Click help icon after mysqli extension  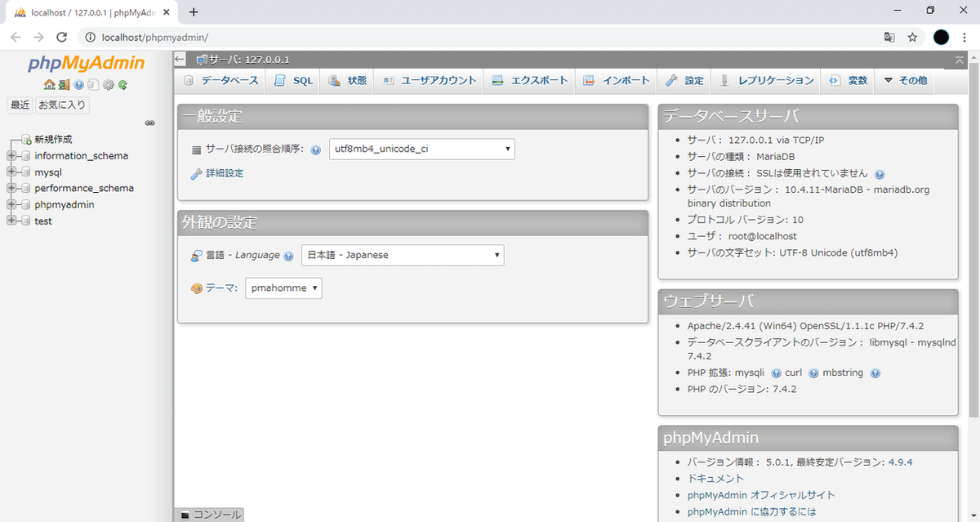coord(776,373)
